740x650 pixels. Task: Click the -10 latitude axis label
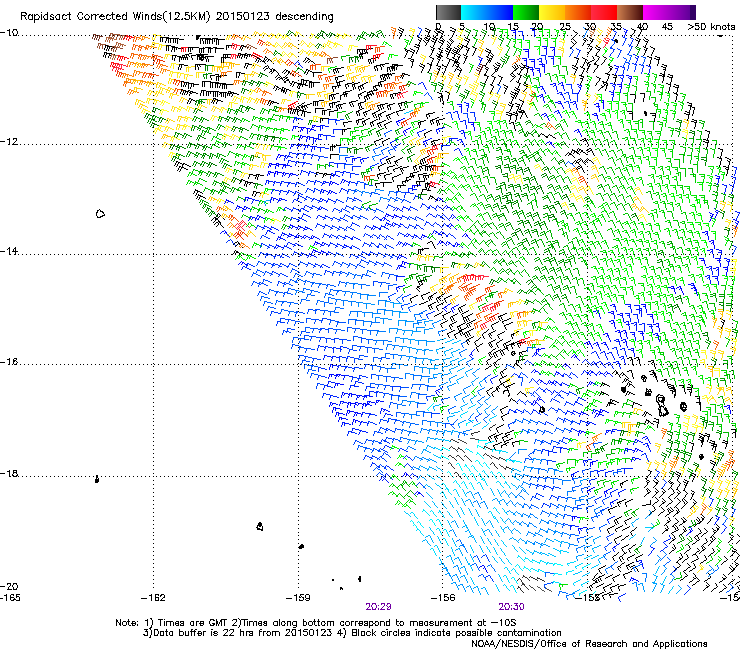coord(9,33)
